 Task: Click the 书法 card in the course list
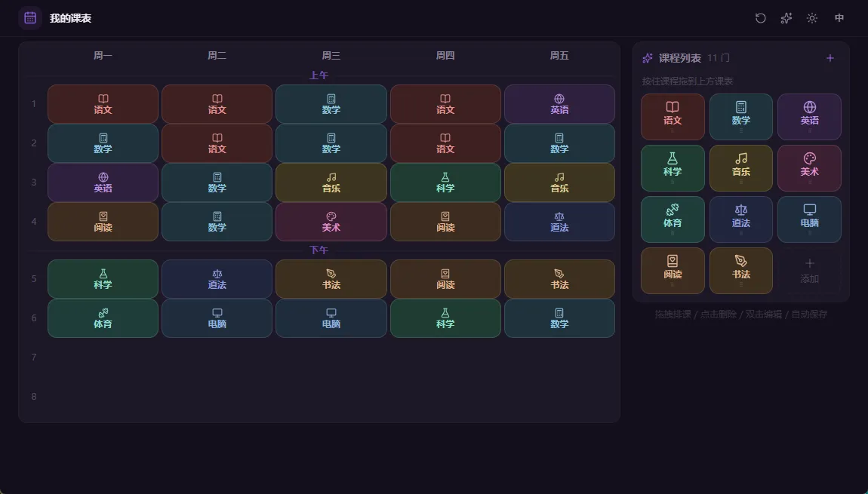[740, 271]
